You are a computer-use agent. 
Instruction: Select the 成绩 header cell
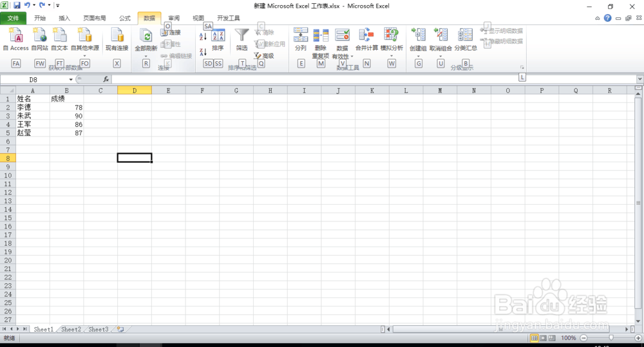click(x=66, y=98)
